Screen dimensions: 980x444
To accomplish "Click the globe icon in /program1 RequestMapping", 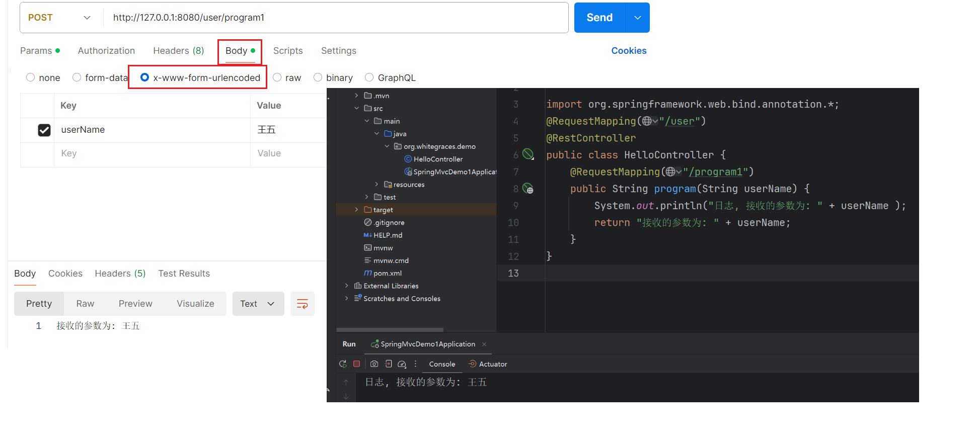I will click(x=670, y=172).
